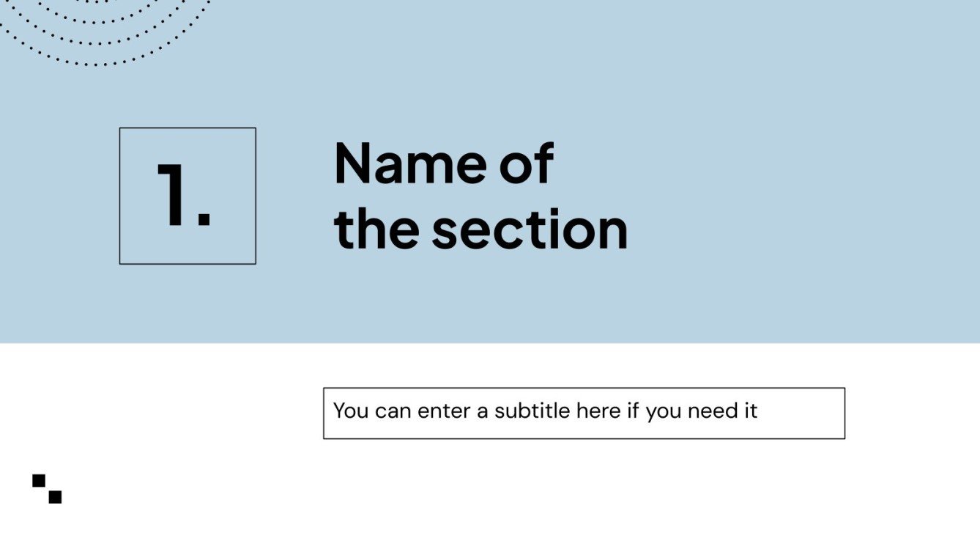Click the word "if" in the subtitle line
The height and width of the screenshot is (552, 980).
pos(634,411)
